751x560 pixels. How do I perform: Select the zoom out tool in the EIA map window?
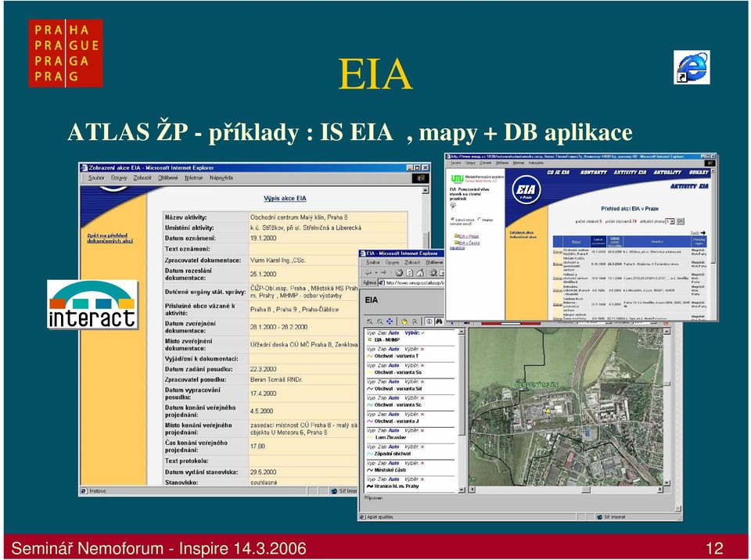tap(380, 321)
